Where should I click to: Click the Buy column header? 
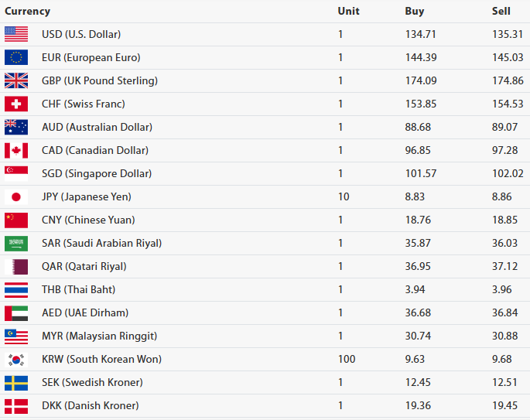point(415,12)
